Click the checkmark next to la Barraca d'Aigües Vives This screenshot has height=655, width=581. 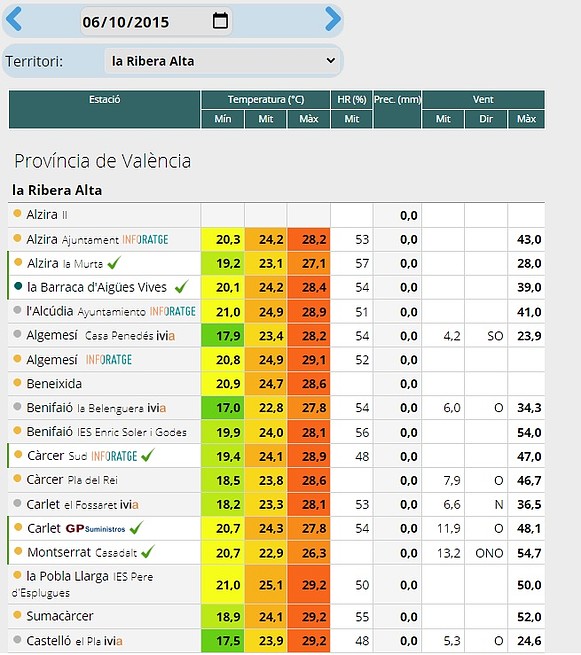181,287
